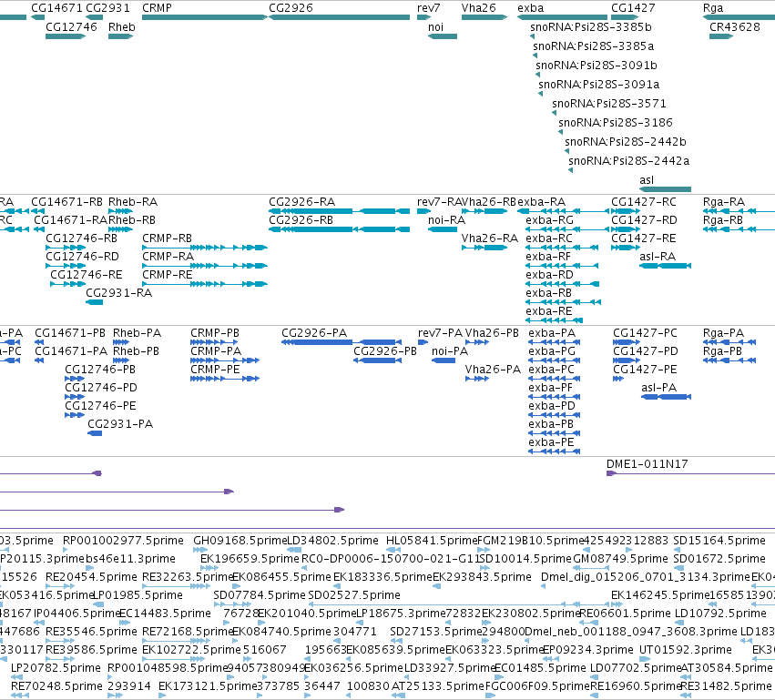Select the UT01592.3prime EST label
Viewport: 775px width, 700px height.
686,650
